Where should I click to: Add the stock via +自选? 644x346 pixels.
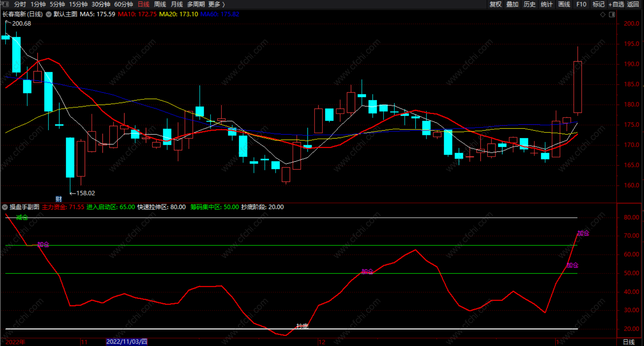tap(616, 4)
